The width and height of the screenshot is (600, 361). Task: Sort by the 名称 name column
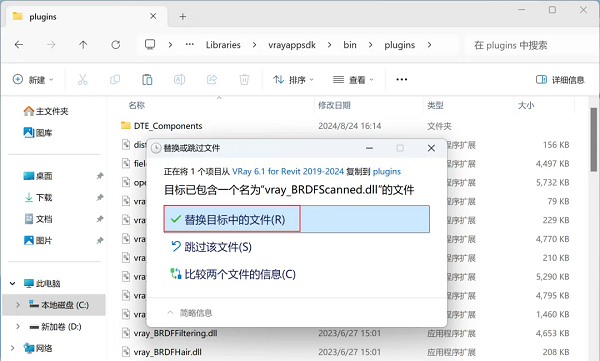[137, 105]
